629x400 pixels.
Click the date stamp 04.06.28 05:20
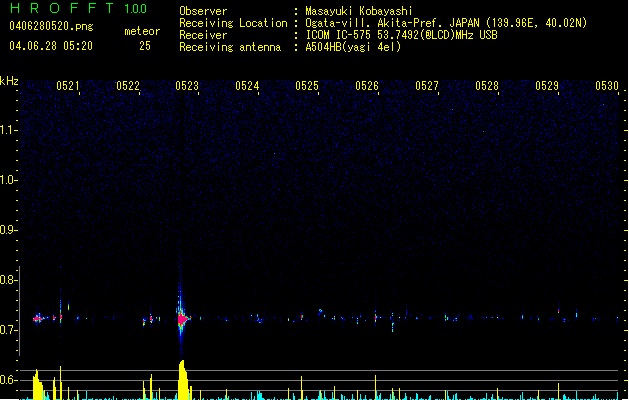pos(51,46)
